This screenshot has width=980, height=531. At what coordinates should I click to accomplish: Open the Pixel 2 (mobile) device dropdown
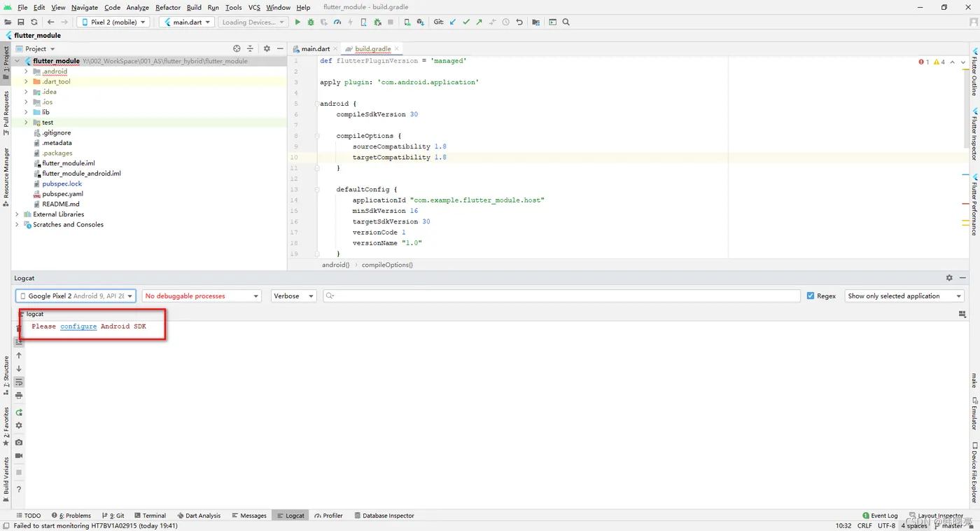113,22
